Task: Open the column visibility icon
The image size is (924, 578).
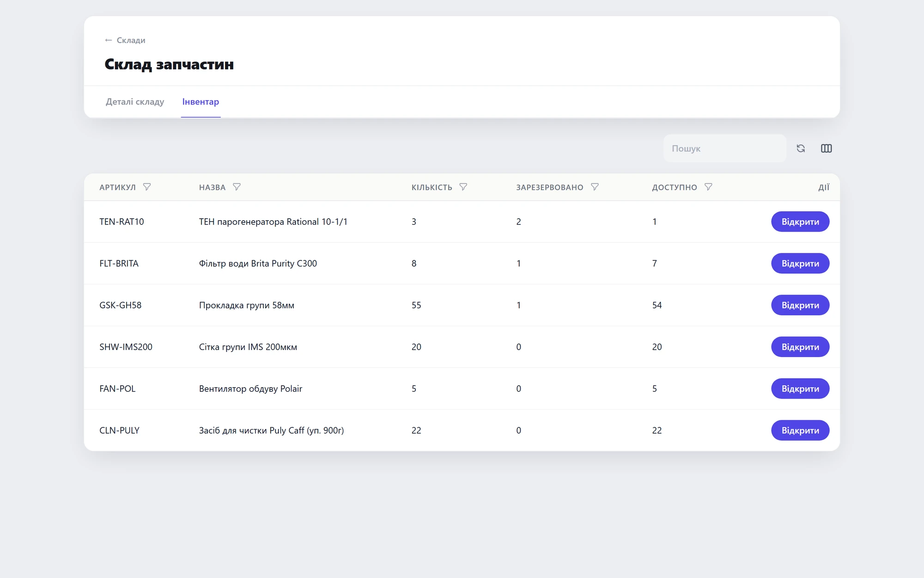Action: tap(826, 148)
